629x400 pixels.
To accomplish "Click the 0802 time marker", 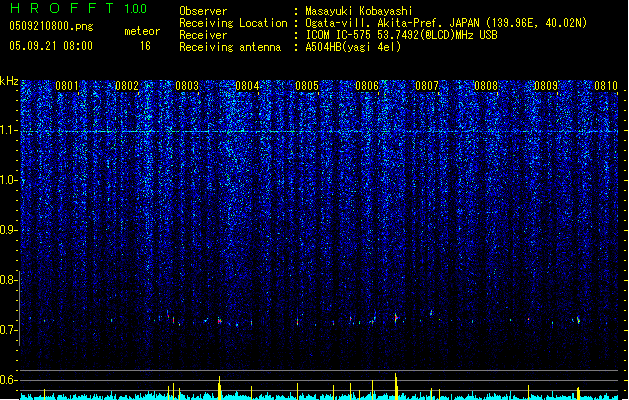I will tap(127, 86).
